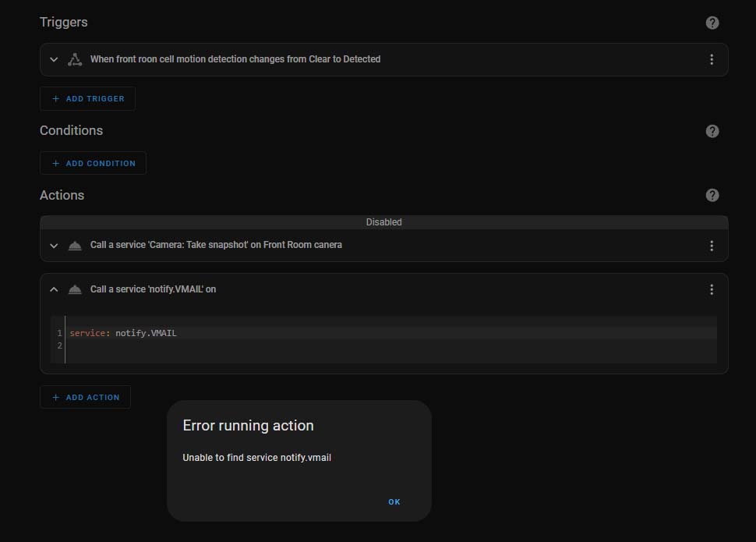
Task: Open notify.VMAIL action's three-dot menu
Action: pyautogui.click(x=711, y=289)
